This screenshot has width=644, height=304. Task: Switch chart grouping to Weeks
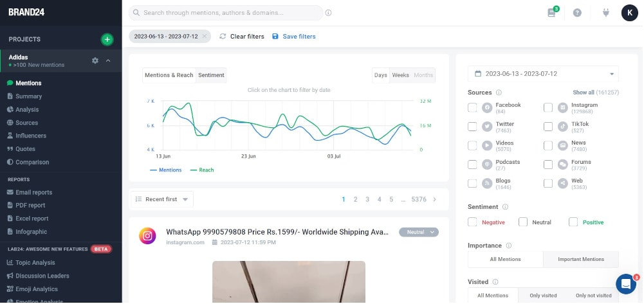click(400, 75)
